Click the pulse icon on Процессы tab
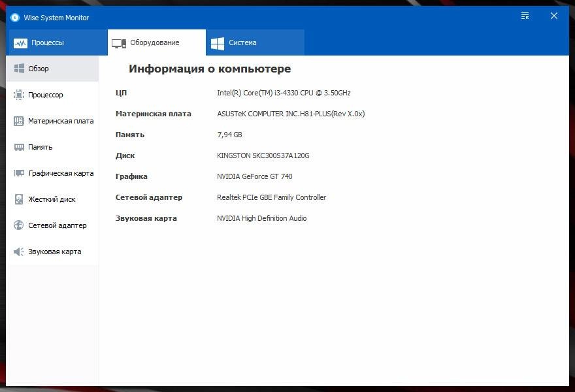575x392 pixels. (x=20, y=43)
